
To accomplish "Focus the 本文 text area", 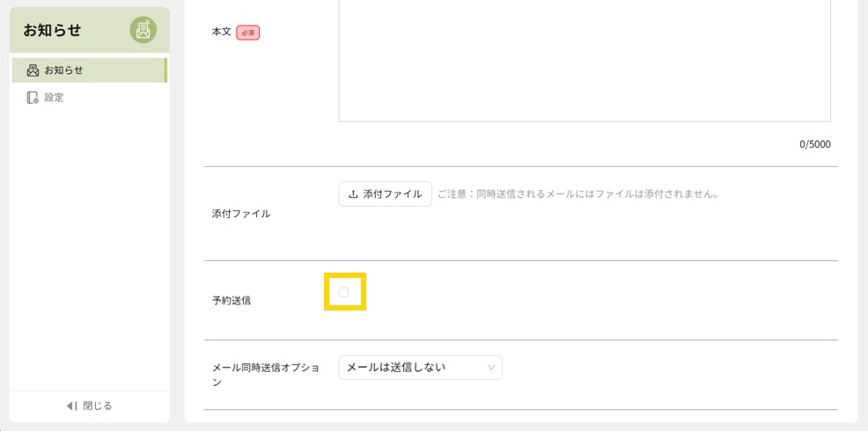I will [584, 62].
